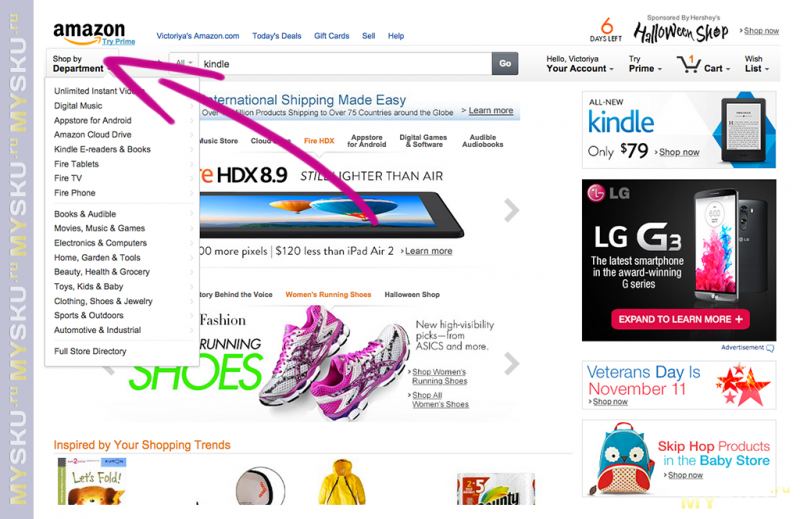Open Full Store Directory
This screenshot has width=800, height=519.
point(90,351)
